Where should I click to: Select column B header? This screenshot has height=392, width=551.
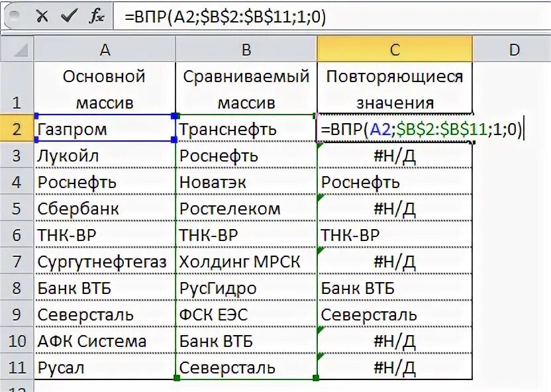point(246,49)
